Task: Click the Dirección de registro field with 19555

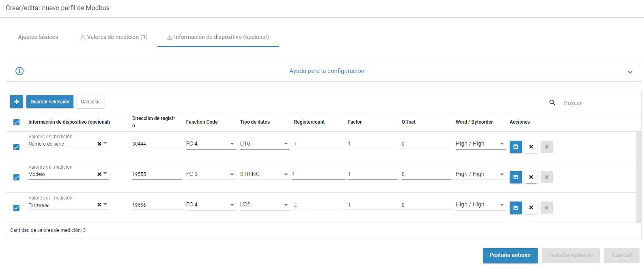Action: (x=157, y=174)
